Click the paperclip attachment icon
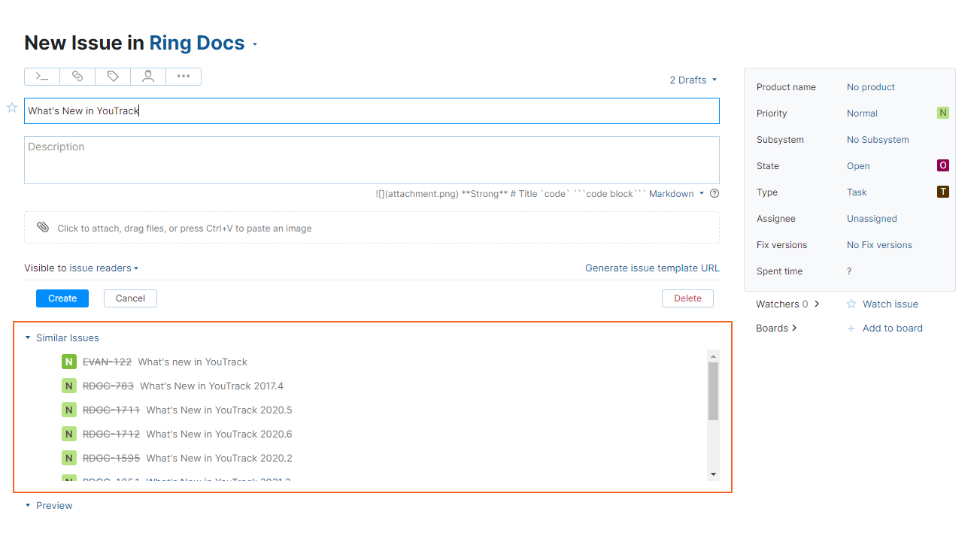 (43, 226)
